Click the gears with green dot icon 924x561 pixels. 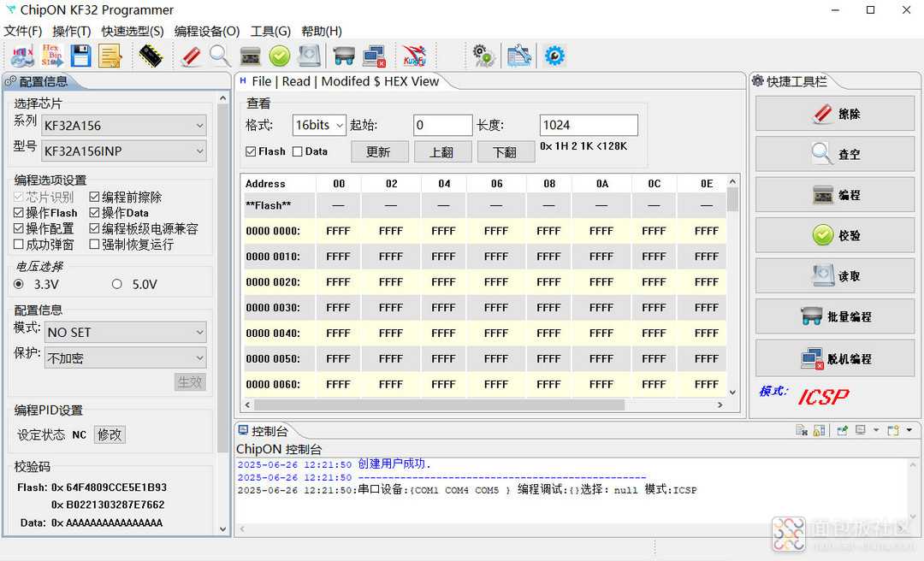point(483,56)
